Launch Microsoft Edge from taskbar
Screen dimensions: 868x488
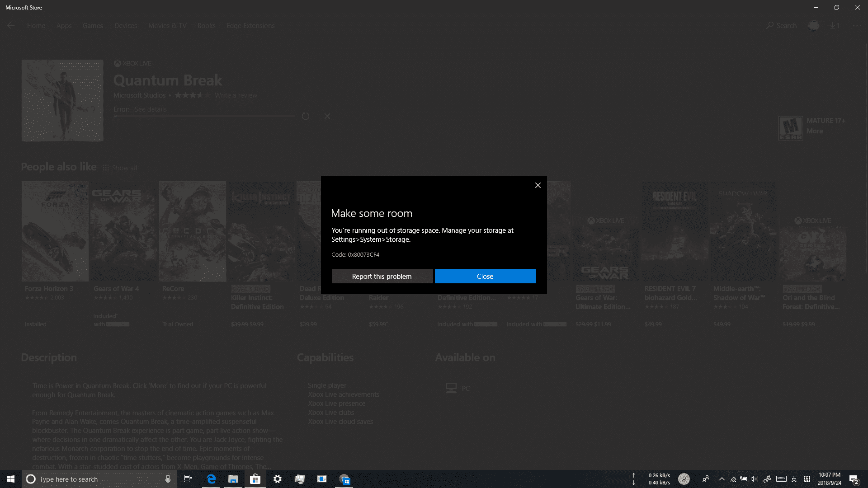point(211,479)
